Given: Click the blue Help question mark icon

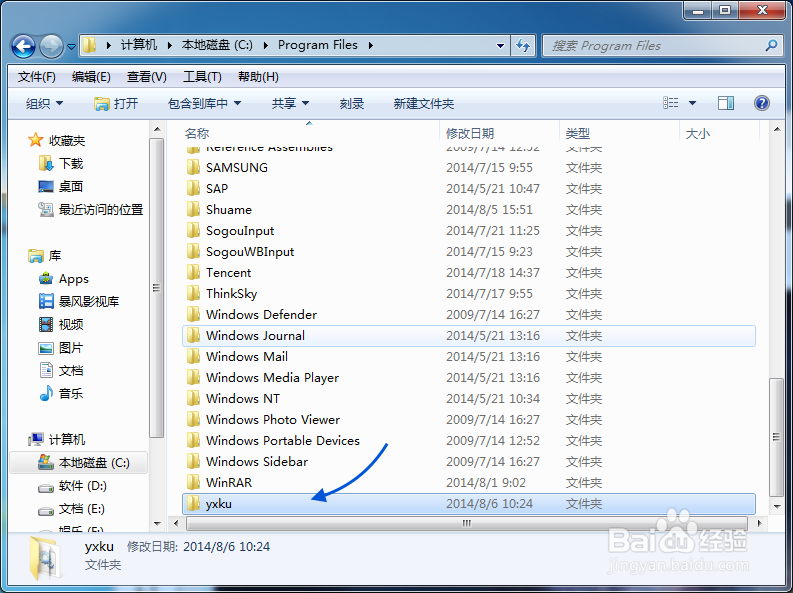Looking at the screenshot, I should click(x=762, y=103).
